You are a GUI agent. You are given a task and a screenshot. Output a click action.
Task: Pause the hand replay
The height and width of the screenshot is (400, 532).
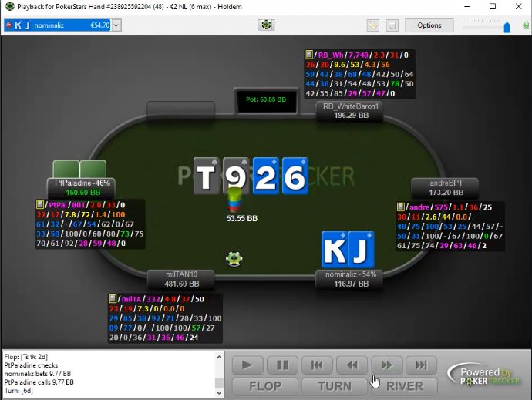(282, 365)
